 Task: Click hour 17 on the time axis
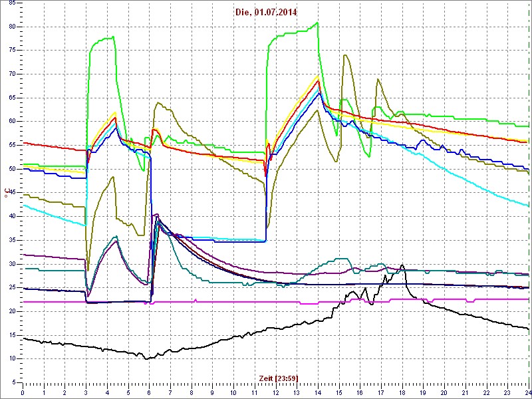tap(381, 393)
